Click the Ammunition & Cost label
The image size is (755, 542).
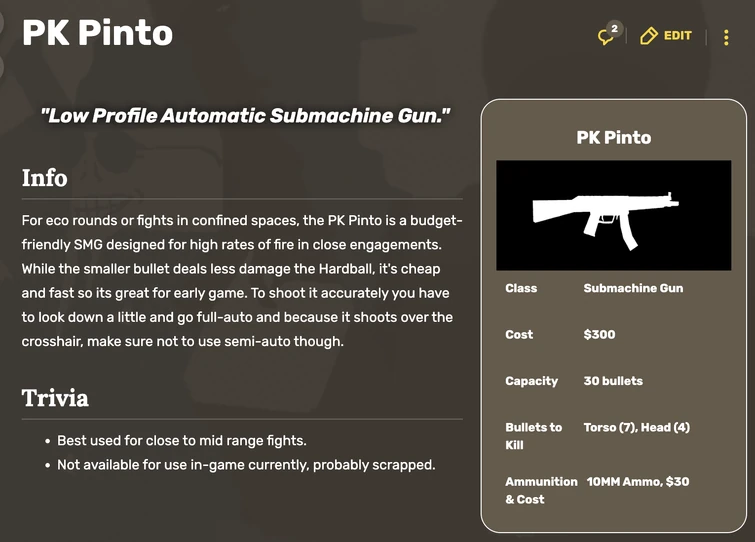coord(541,490)
